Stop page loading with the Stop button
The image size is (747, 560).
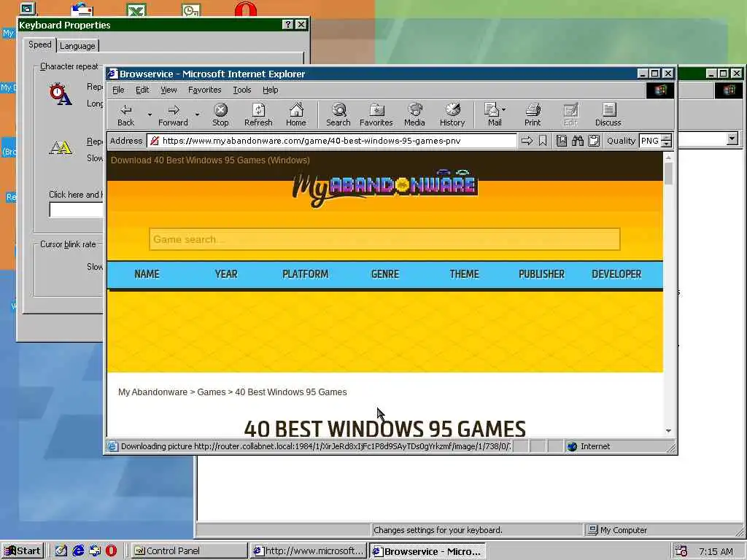pos(220,115)
